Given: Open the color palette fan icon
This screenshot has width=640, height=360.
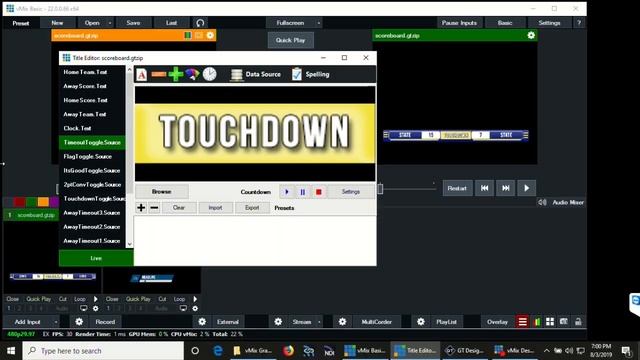Looking at the screenshot, I should 192,74.
